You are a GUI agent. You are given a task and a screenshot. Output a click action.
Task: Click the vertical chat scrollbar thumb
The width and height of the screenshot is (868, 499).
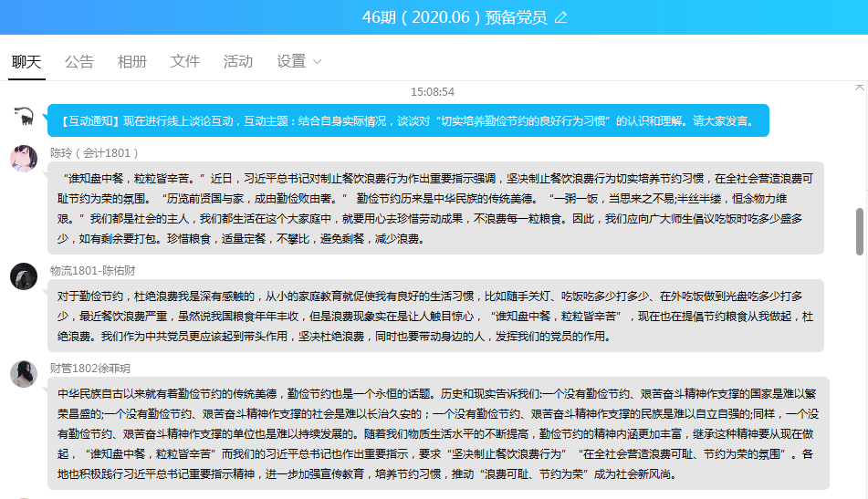coord(859,231)
